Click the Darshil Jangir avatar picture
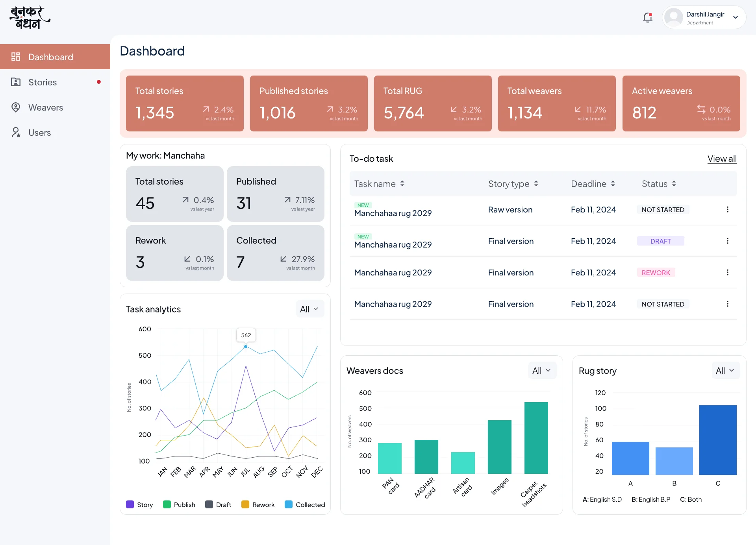Image resolution: width=756 pixels, height=545 pixels. pyautogui.click(x=673, y=17)
